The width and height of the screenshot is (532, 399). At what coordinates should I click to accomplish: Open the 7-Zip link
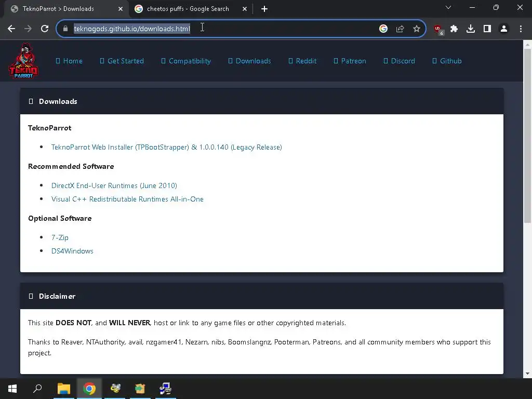pyautogui.click(x=60, y=237)
